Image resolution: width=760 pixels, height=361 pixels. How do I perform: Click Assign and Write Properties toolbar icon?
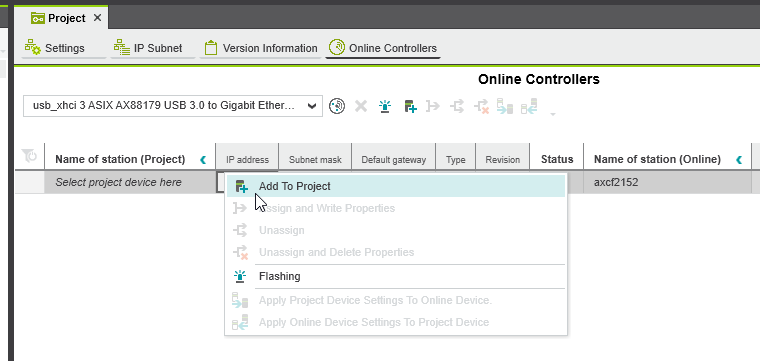point(433,106)
